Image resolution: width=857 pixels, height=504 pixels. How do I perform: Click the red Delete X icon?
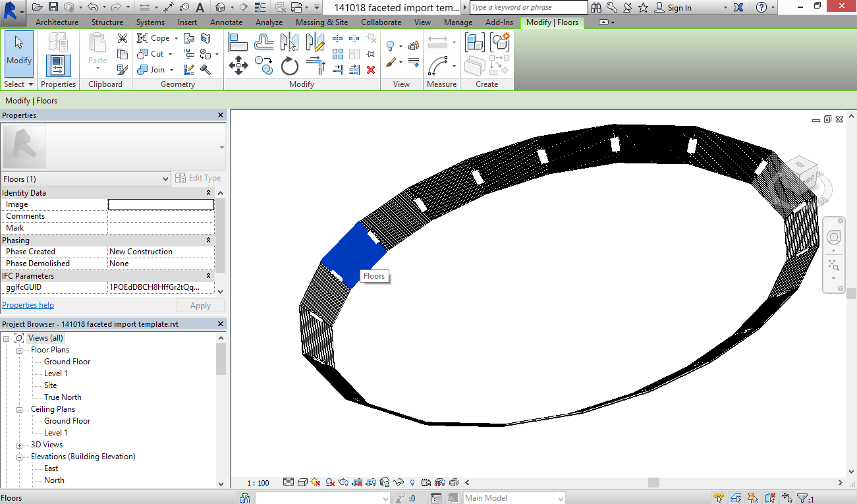pyautogui.click(x=371, y=69)
